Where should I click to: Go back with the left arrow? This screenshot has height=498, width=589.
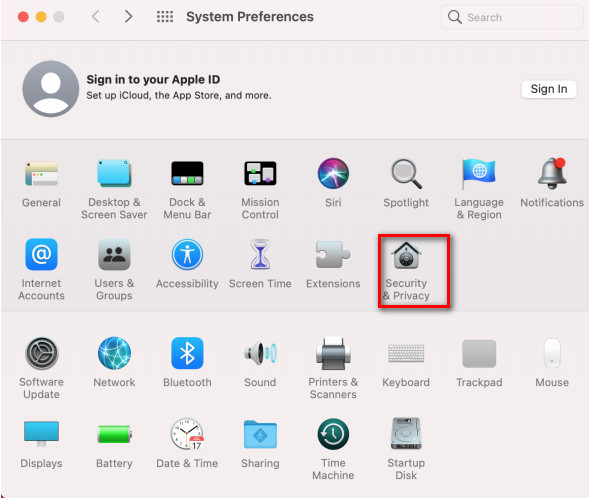click(96, 17)
